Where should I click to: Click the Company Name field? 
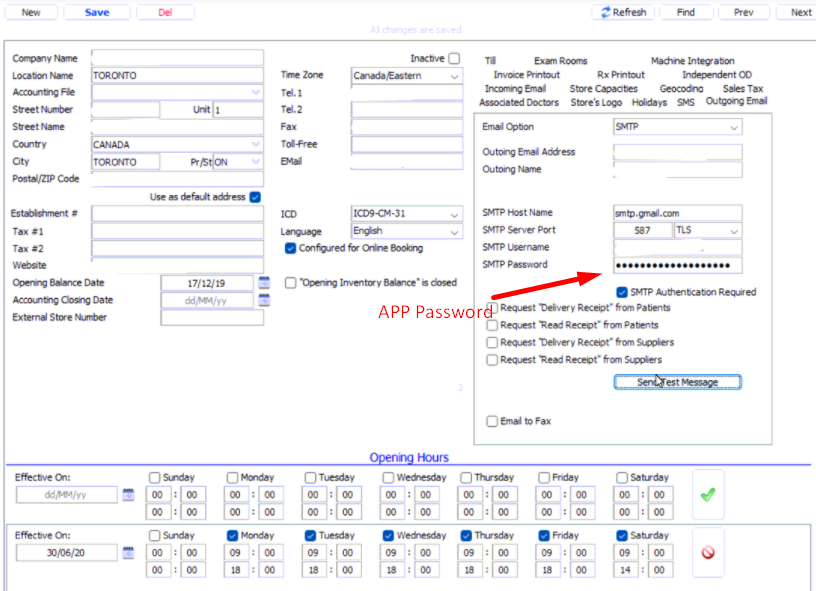coord(177,58)
